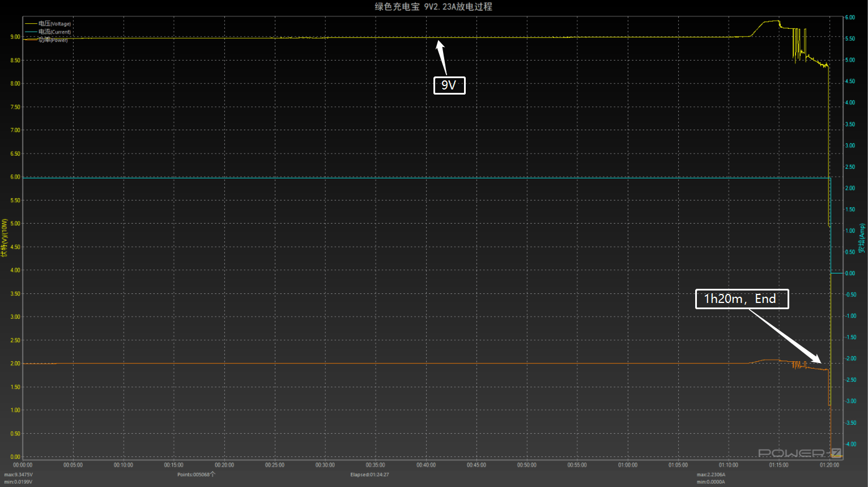Click the 6.50 tick on the left voltage axis
Screen dimensions: 868x487
pyautogui.click(x=15, y=153)
